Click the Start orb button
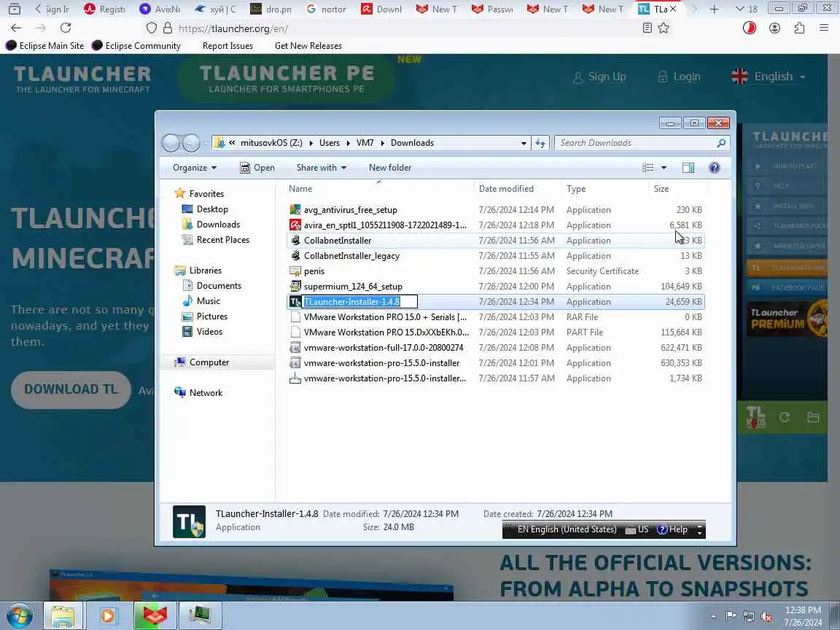This screenshot has width=840, height=630. (19, 615)
